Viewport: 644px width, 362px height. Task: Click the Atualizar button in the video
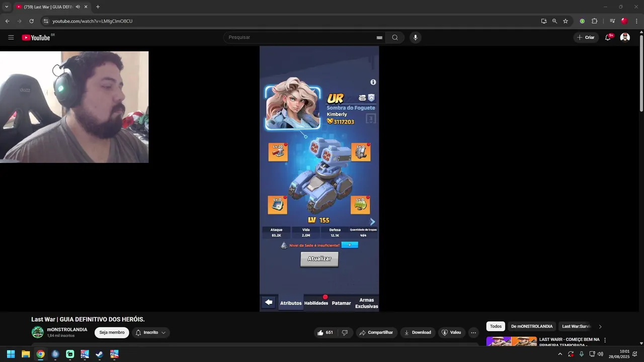[319, 259]
